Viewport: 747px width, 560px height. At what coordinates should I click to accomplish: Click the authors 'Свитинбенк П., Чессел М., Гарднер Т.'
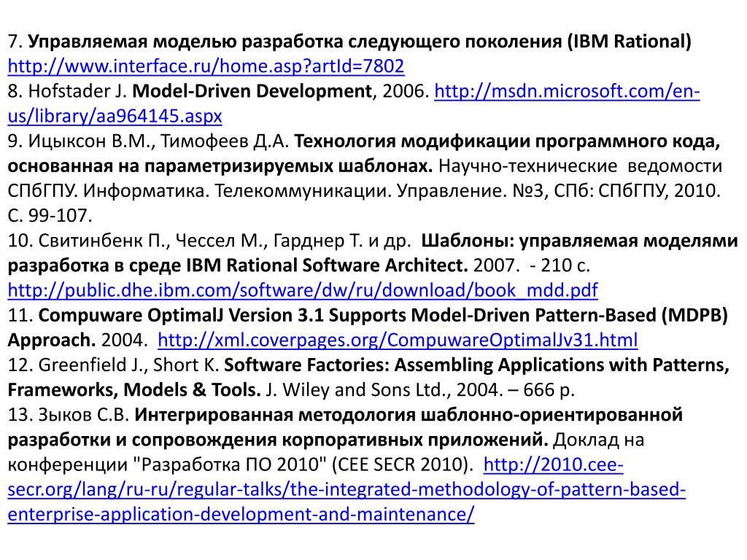200,241
